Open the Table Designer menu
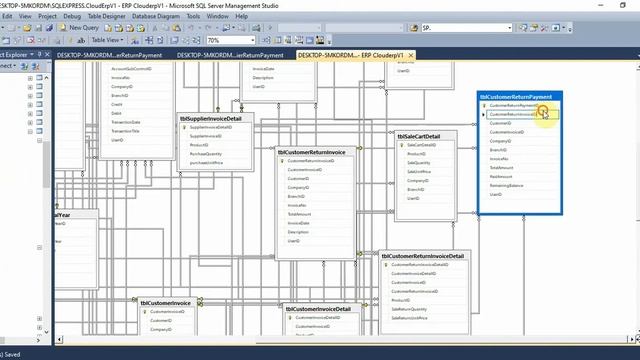Image resolution: width=640 pixels, height=360 pixels. tap(107, 16)
